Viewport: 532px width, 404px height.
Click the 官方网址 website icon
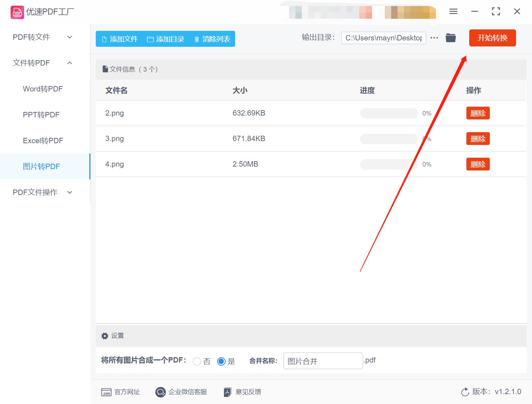coord(106,392)
